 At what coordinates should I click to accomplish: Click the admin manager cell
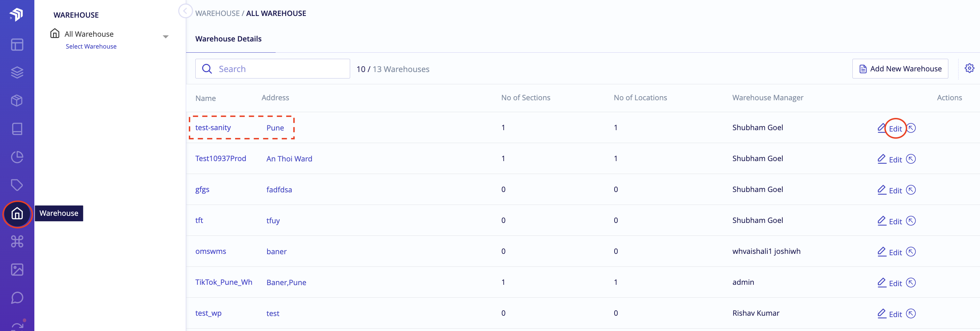[743, 282]
